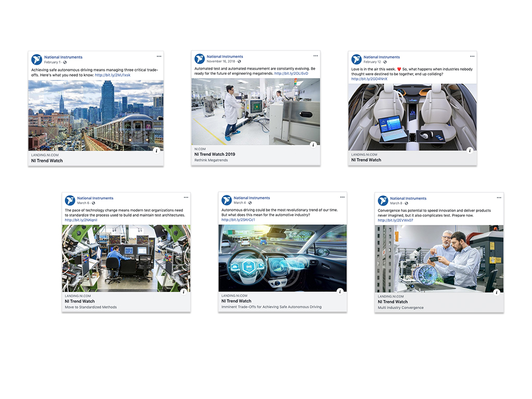
Task: Click the 'NI Trend Watch 2019' headline
Action: 215,154
